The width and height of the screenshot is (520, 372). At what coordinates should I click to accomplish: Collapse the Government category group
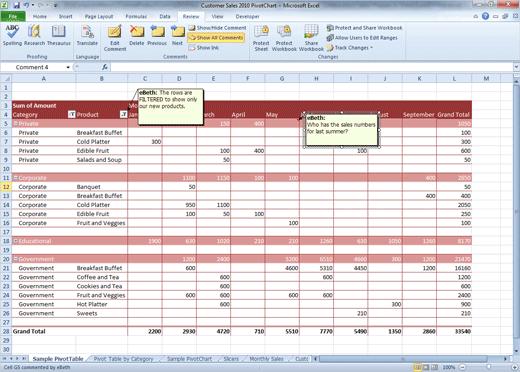[x=15, y=259]
